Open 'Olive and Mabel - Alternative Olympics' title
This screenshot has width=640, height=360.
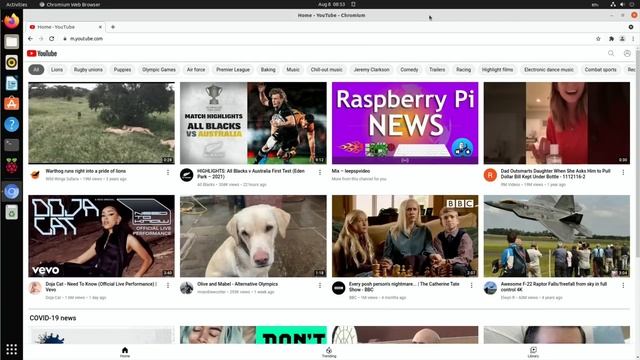[237, 284]
